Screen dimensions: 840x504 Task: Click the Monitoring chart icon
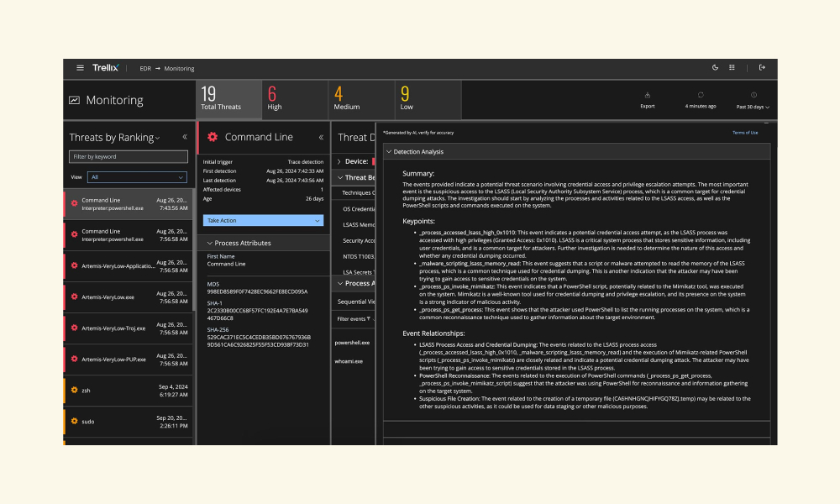click(x=75, y=100)
